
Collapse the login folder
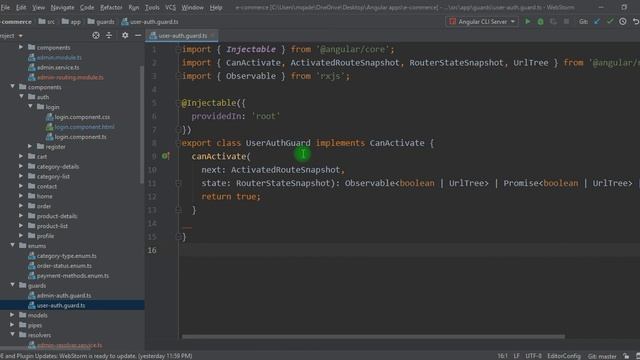(30, 107)
